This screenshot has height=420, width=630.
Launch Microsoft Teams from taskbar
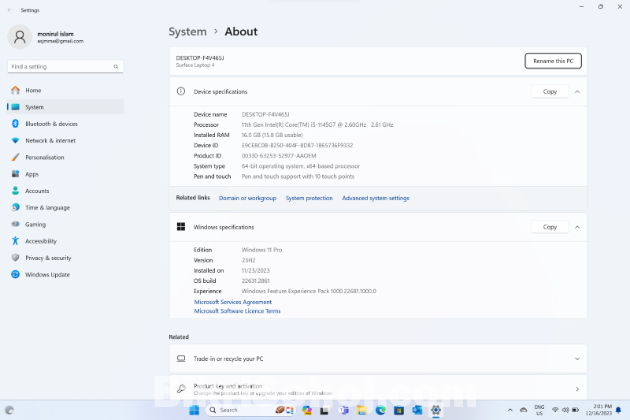click(x=344, y=410)
